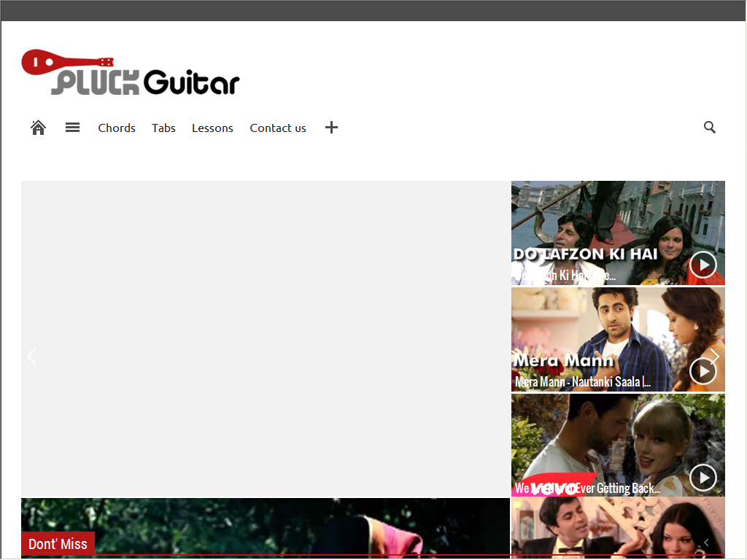The image size is (747, 560).
Task: Open the Taylor Swift vevo thumbnail
Action: pyautogui.click(x=619, y=446)
